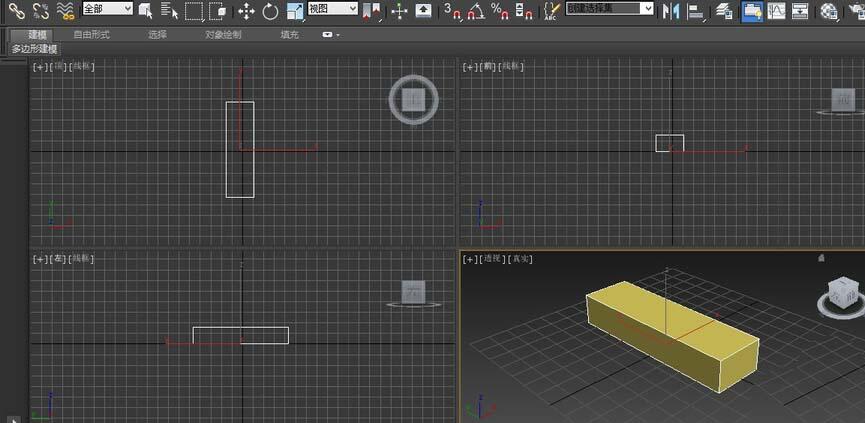This screenshot has width=865, height=423.
Task: Open the [+] menu in front viewport
Action: point(470,67)
